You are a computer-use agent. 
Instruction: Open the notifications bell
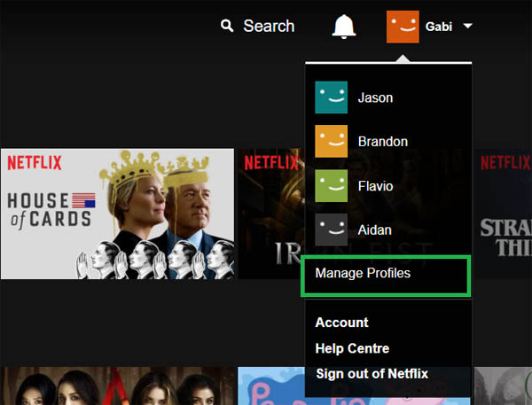click(x=344, y=27)
